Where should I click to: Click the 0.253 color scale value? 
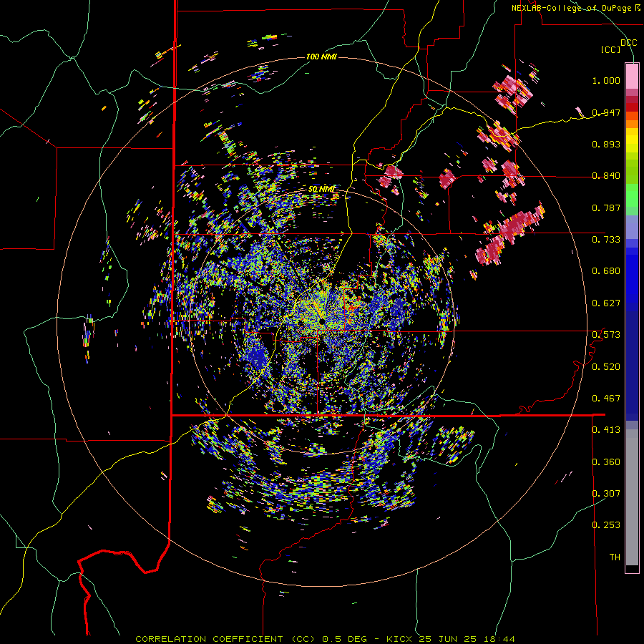point(606,525)
